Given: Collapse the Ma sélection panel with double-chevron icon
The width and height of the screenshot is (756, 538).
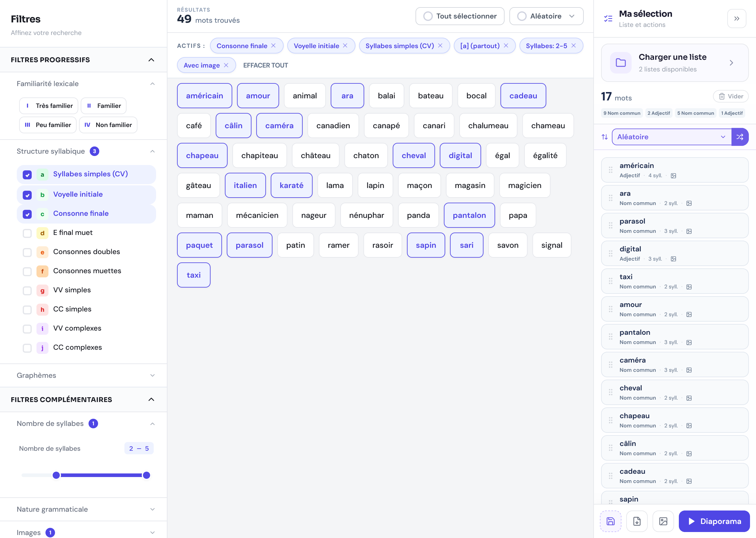Looking at the screenshot, I should (737, 19).
